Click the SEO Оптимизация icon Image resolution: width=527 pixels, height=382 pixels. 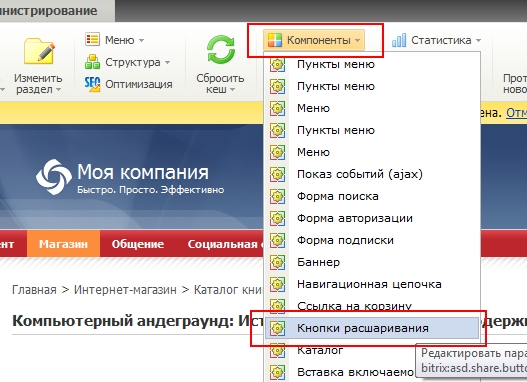coord(92,84)
